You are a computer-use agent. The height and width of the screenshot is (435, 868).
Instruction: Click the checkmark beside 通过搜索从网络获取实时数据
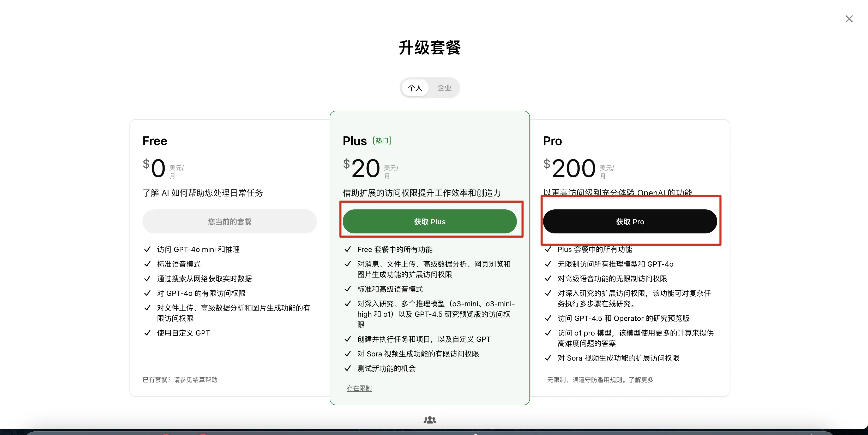coord(147,279)
